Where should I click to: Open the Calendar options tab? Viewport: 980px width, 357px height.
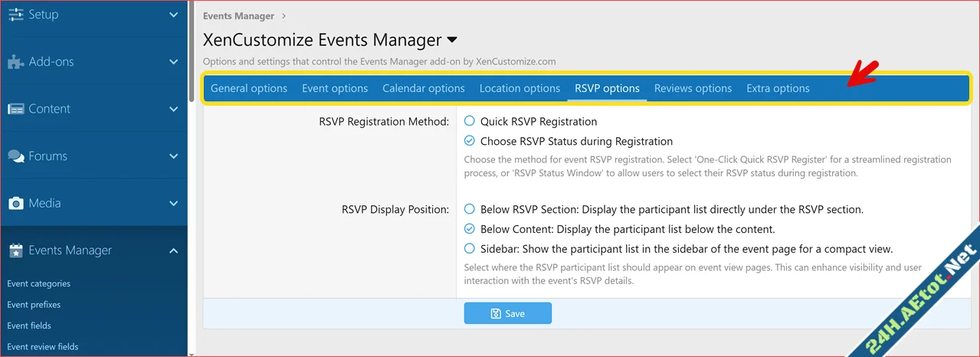424,88
